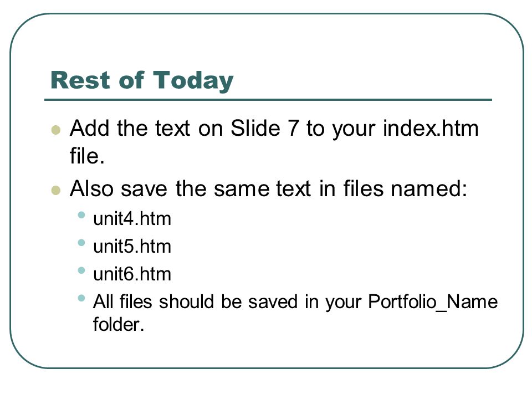Click the horizontal rule under the title
The image size is (532, 399).
[268, 100]
